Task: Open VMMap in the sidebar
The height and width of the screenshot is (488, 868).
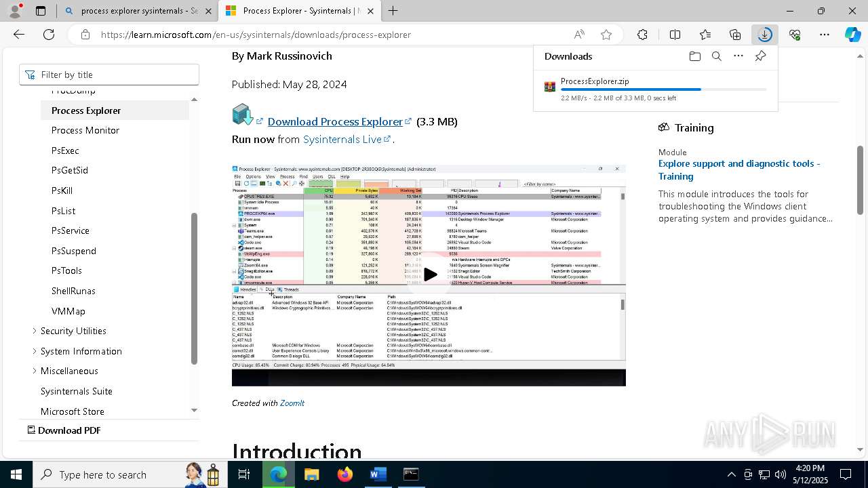Action: point(68,311)
